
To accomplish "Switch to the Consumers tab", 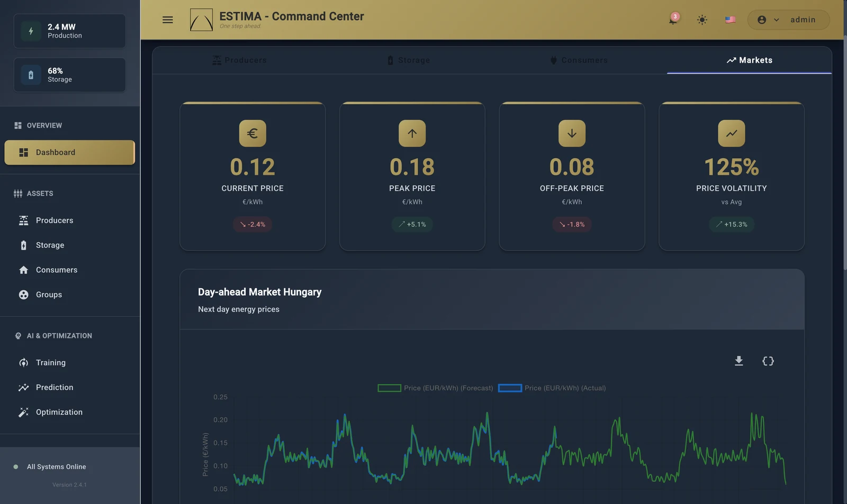I will point(579,60).
